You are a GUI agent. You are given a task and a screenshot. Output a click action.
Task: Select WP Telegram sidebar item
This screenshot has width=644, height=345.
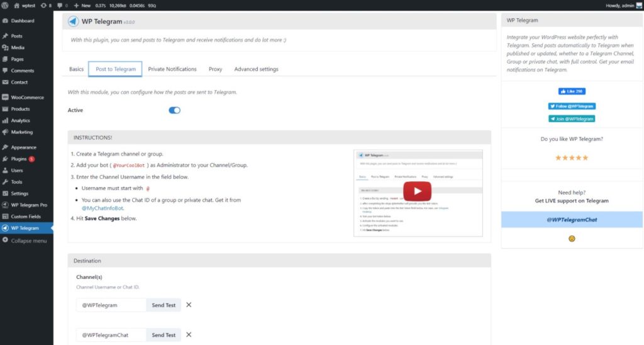coord(26,228)
